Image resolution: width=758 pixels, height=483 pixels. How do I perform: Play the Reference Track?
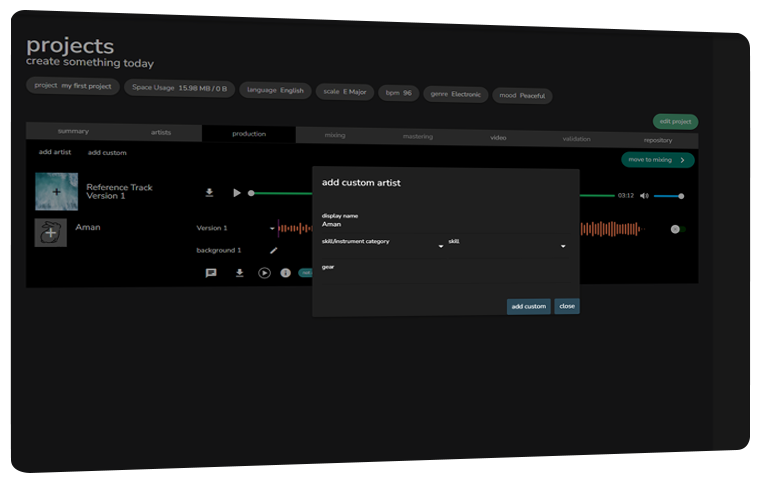237,193
